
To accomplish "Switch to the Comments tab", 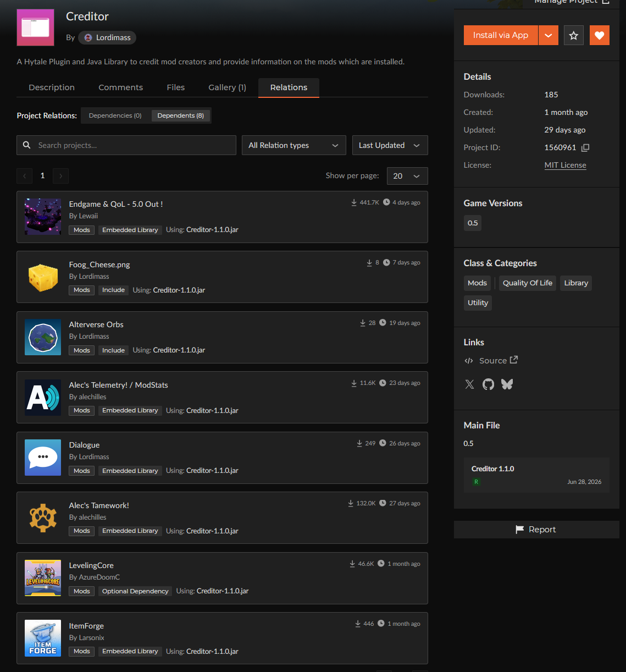I will (120, 87).
